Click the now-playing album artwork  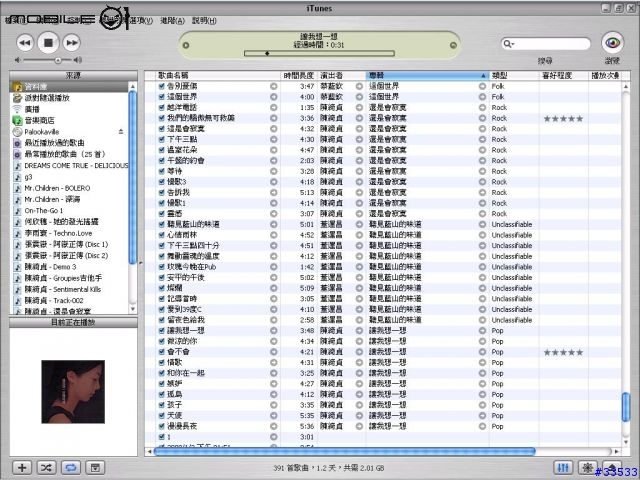coord(73,391)
